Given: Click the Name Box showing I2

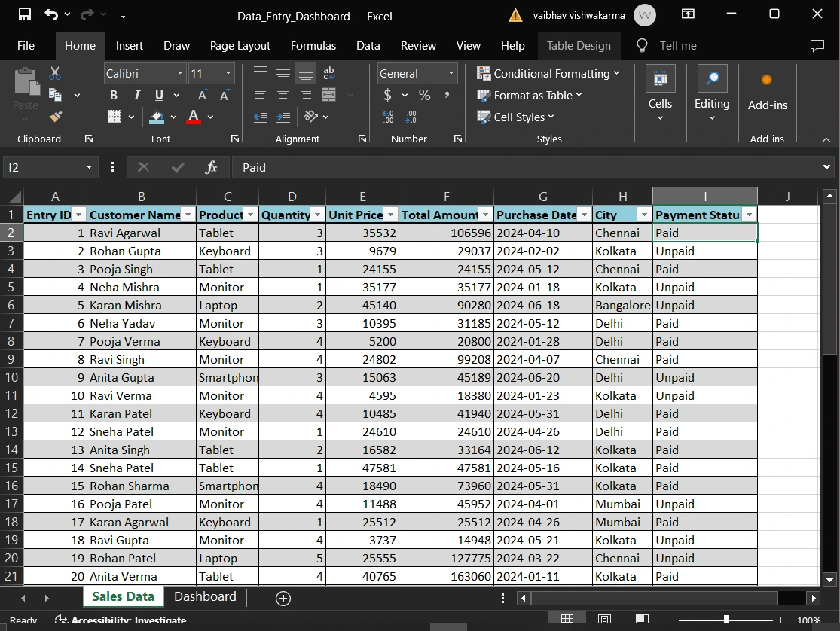Looking at the screenshot, I should coord(44,167).
